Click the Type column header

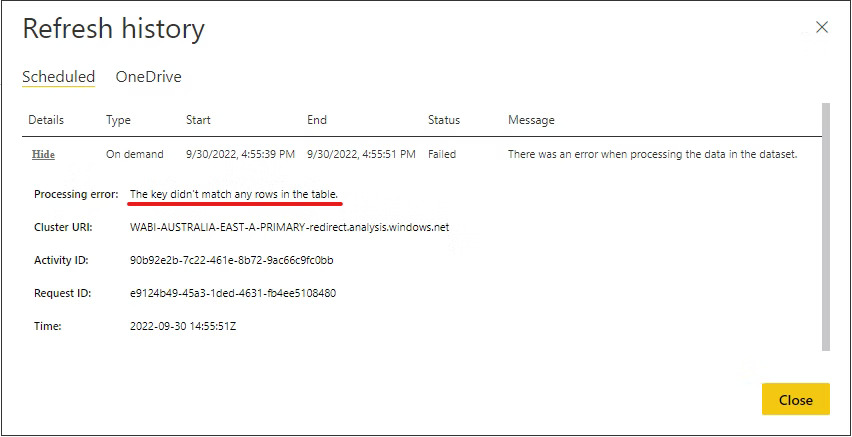pos(118,120)
